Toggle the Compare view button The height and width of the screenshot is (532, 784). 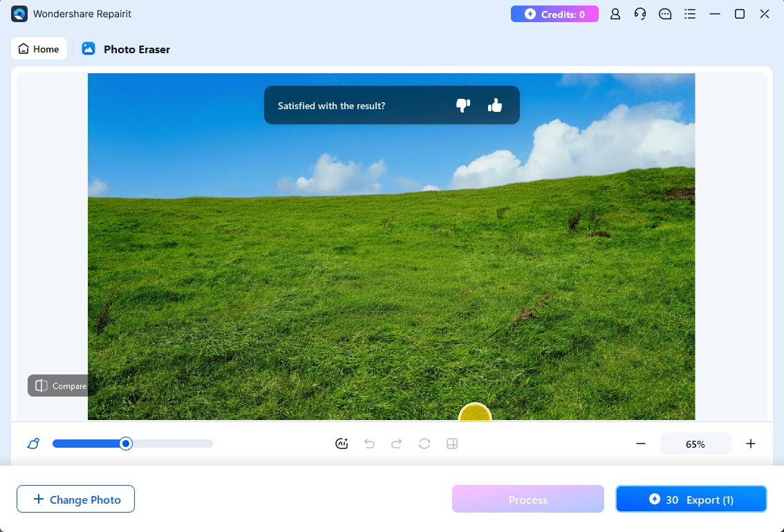click(58, 386)
